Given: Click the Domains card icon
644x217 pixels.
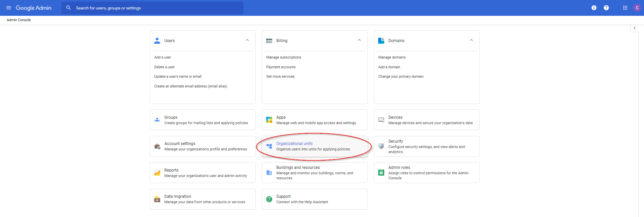Looking at the screenshot, I should point(381,41).
